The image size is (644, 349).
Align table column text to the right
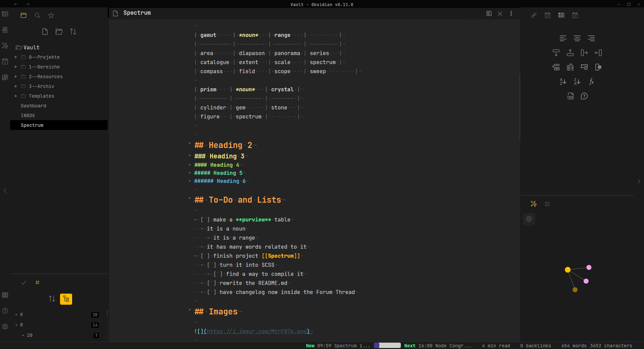tap(591, 38)
